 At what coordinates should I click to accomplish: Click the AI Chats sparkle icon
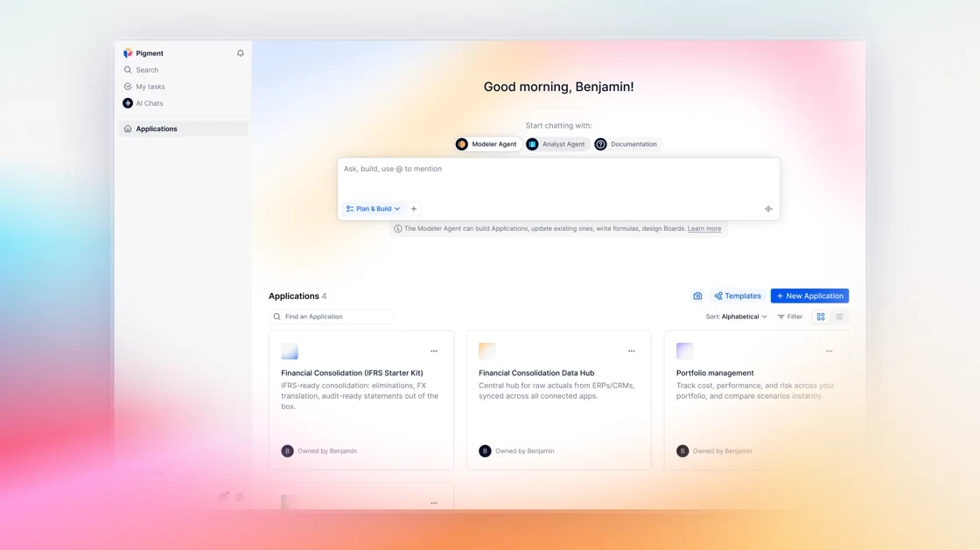(128, 103)
